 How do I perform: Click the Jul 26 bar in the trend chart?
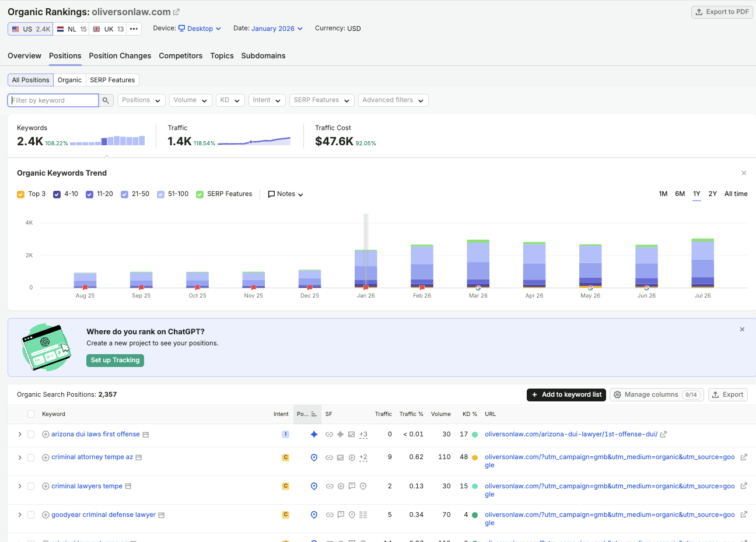703,263
